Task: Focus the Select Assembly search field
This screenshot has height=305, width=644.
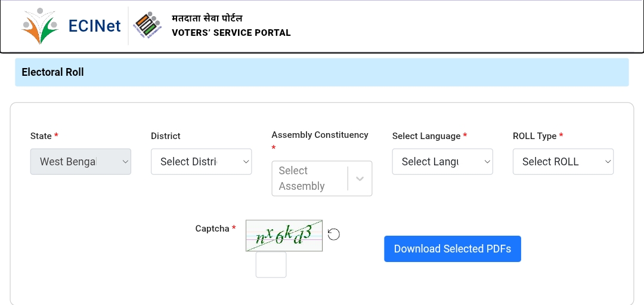Action: 310,178
